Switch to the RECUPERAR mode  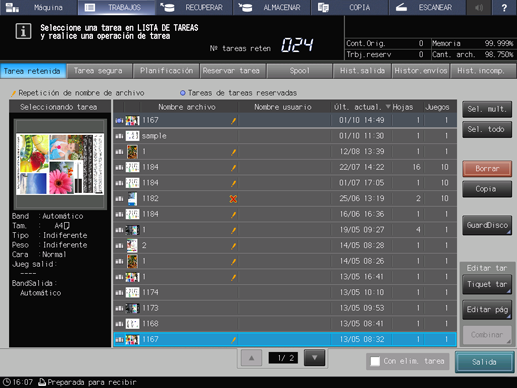click(194, 7)
